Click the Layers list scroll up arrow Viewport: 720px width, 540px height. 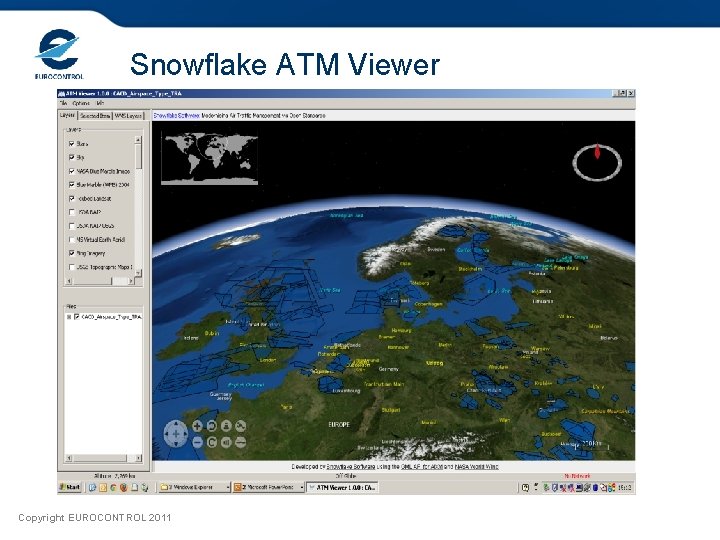(138, 139)
